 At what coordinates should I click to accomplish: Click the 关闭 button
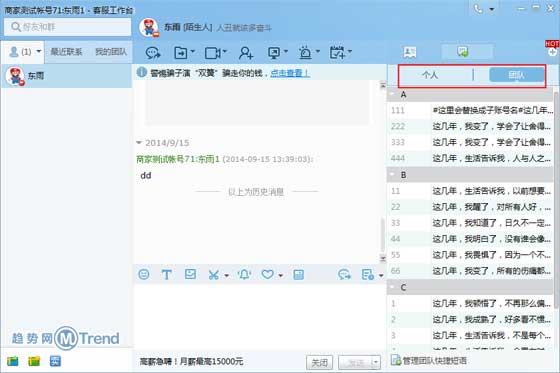tap(319, 363)
